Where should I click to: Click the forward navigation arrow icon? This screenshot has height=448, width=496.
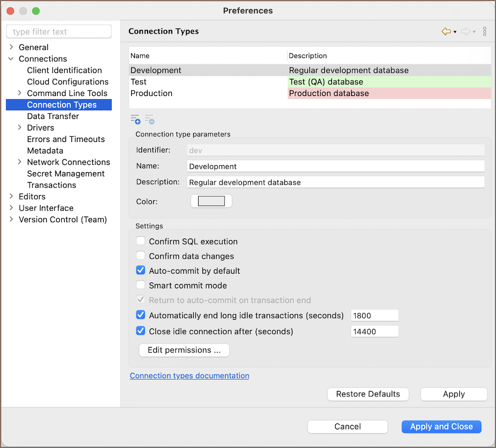[465, 32]
